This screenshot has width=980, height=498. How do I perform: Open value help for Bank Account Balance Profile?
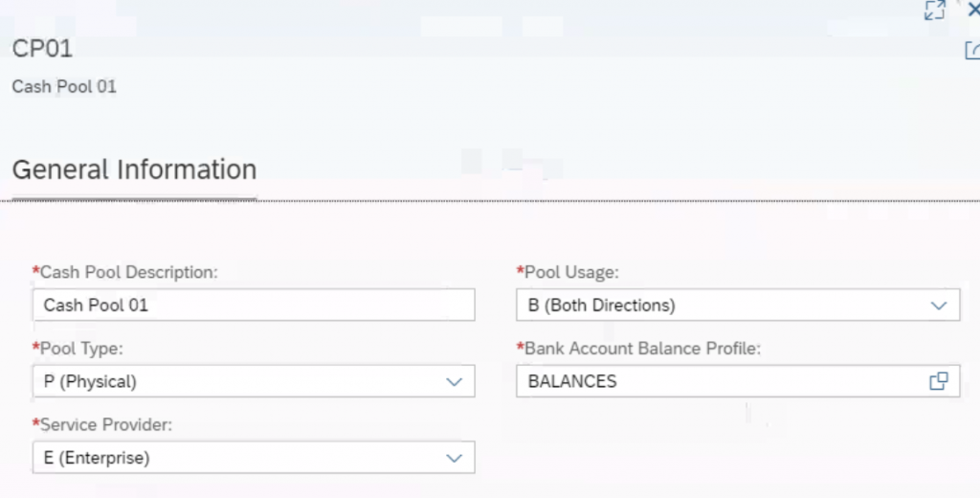click(x=938, y=381)
